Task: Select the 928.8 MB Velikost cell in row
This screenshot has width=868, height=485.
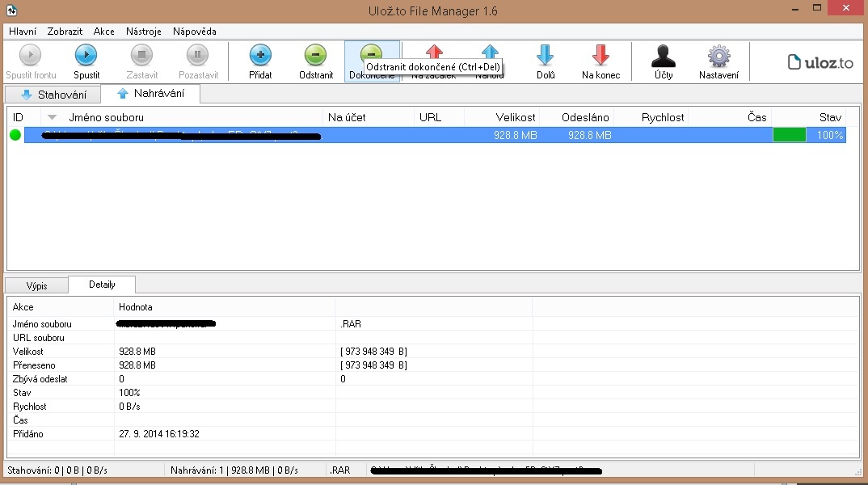Action: (516, 135)
